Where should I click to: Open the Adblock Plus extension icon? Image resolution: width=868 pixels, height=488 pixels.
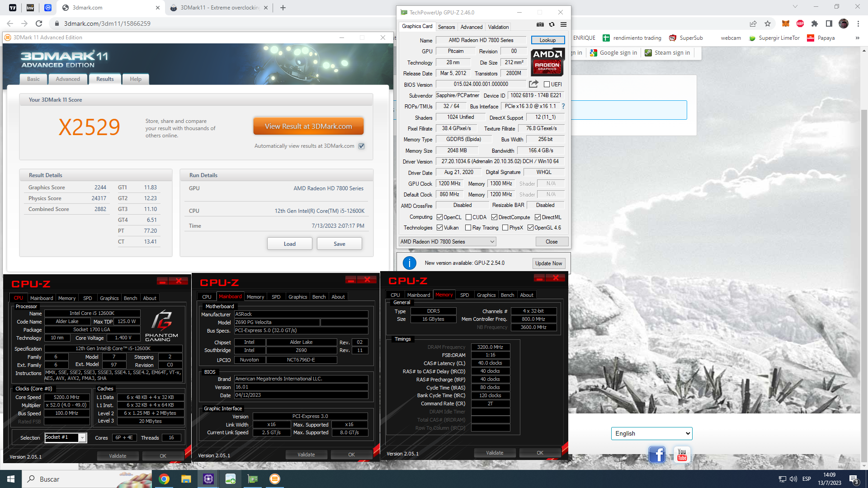(800, 23)
